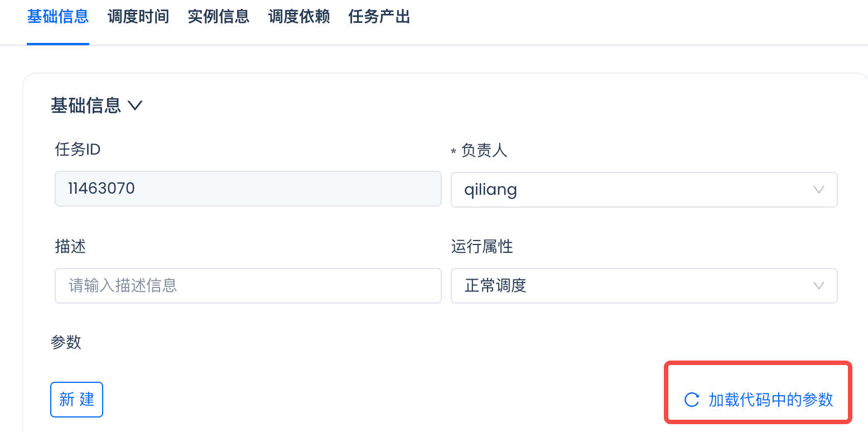Click the 描述 field label
This screenshot has width=868, height=432.
pos(70,246)
